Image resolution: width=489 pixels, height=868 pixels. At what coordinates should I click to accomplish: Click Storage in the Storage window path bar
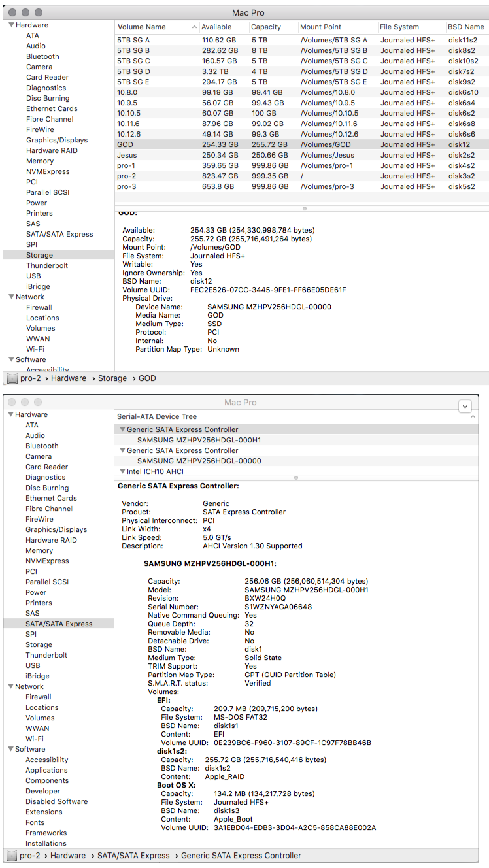coord(112,378)
